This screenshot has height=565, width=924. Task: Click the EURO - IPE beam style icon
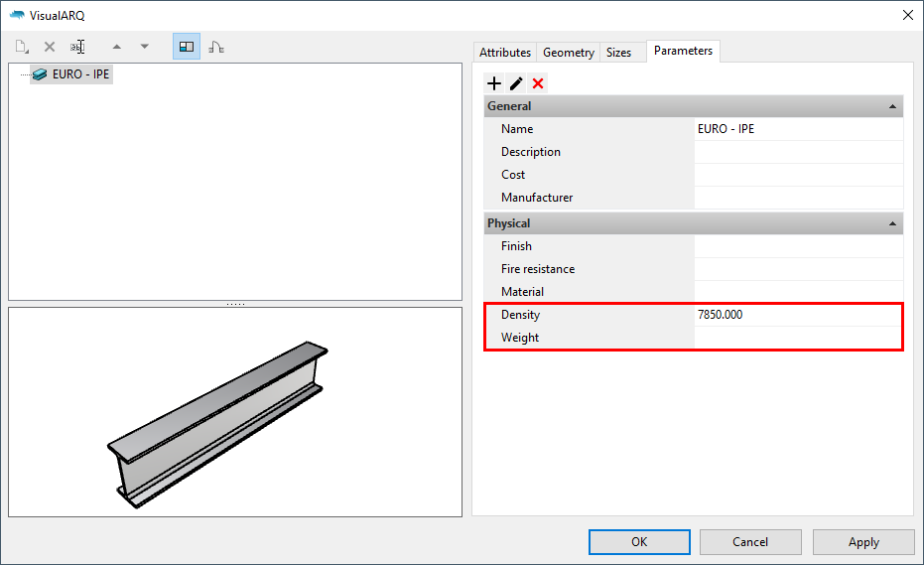pyautogui.click(x=40, y=74)
